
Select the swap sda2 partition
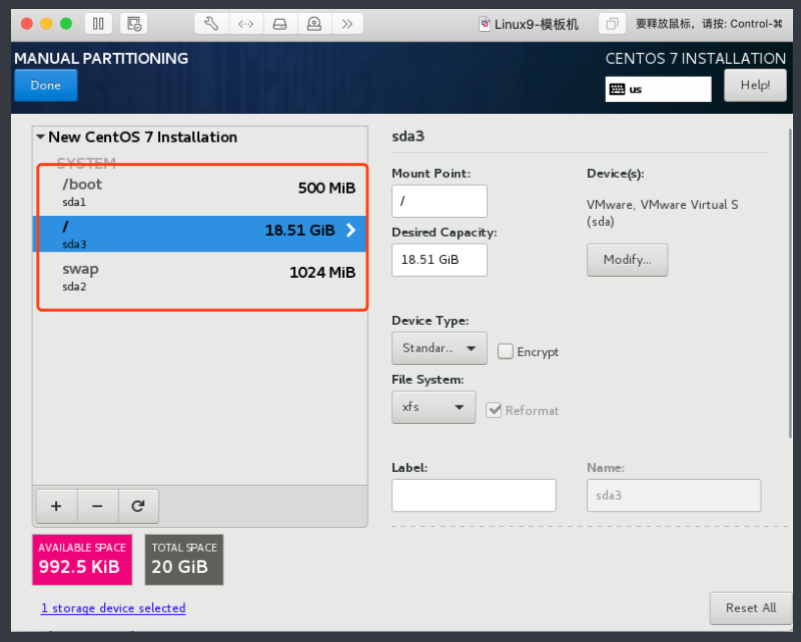point(202,276)
